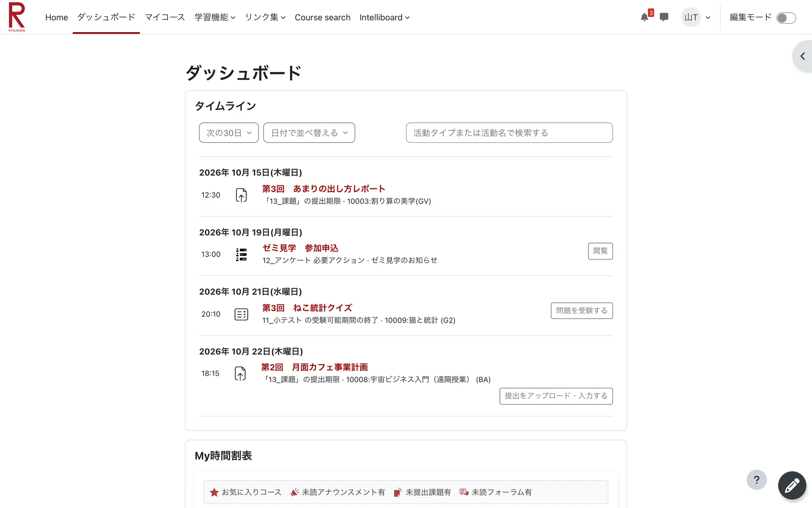The width and height of the screenshot is (812, 508).
Task: Toggle the 編集モード switch
Action: pos(786,18)
